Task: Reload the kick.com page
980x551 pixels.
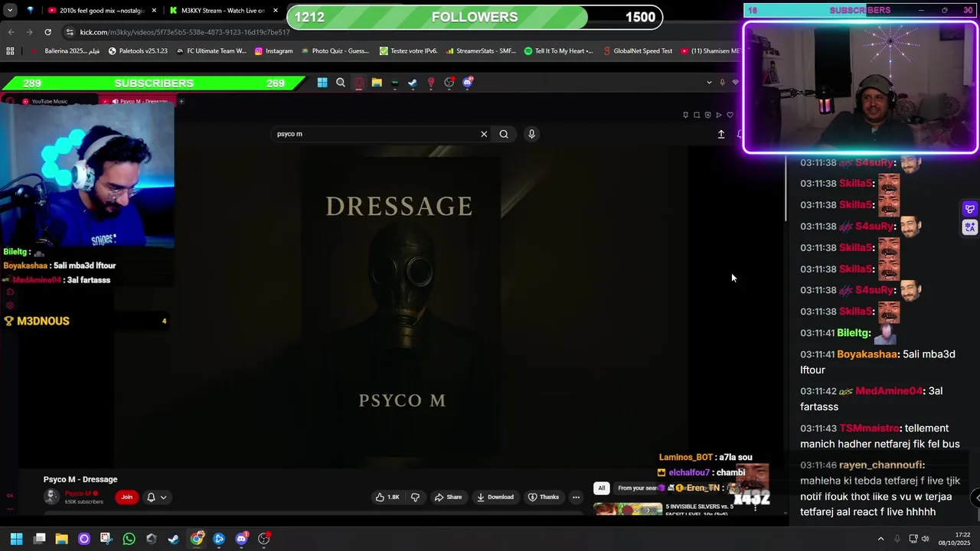Action: point(47,32)
